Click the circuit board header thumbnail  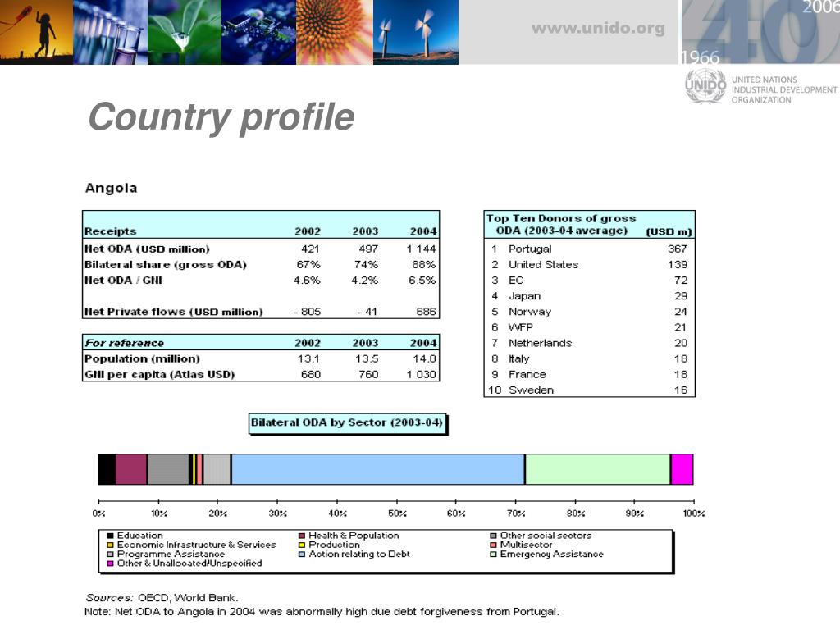click(258, 32)
